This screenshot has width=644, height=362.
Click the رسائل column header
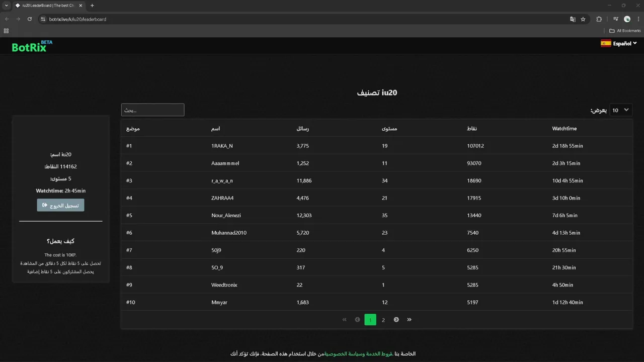[x=303, y=129]
